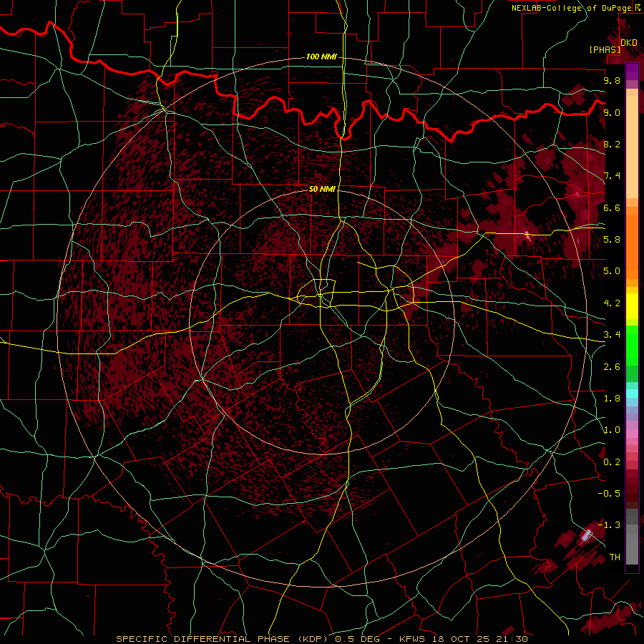Image resolution: width=644 pixels, height=644 pixels.
Task: Click the 1.8 value on the color scale
Action: [612, 399]
